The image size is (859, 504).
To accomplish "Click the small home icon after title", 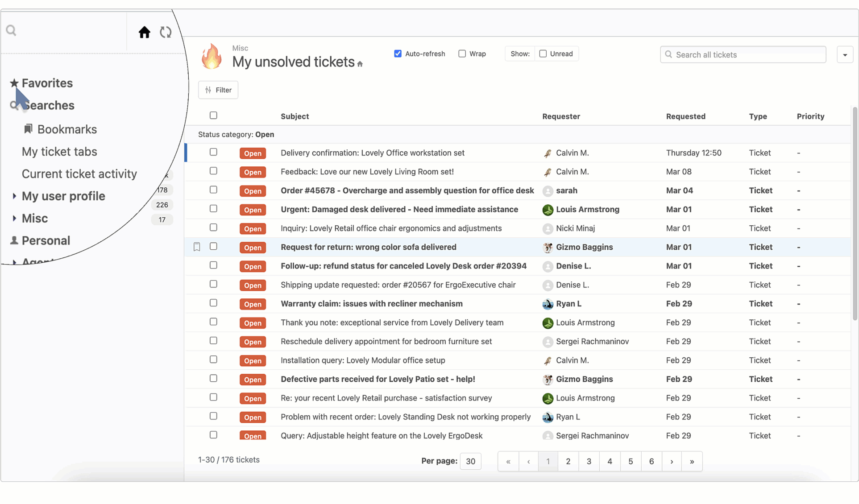I will point(360,64).
